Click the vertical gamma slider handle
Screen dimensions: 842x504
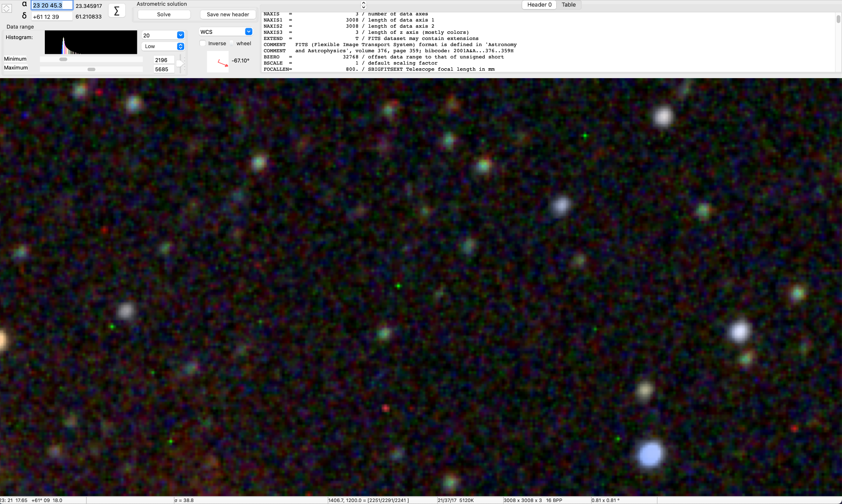(x=180, y=64)
